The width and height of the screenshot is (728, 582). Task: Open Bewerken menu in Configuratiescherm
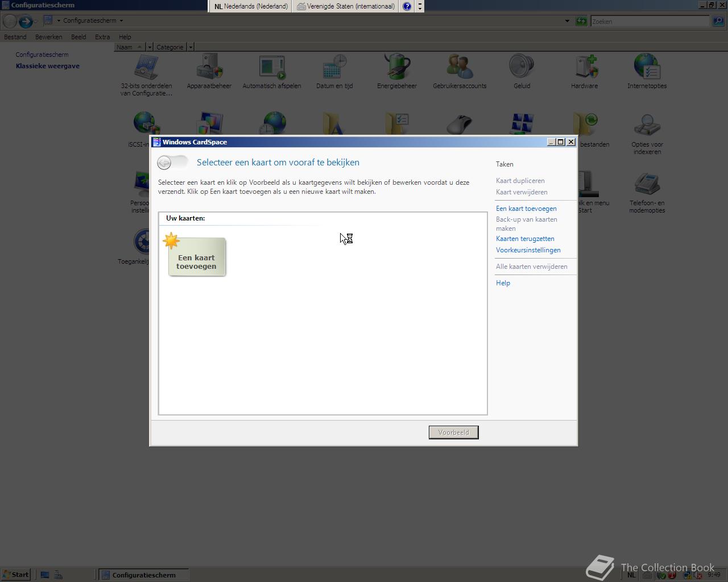(48, 37)
